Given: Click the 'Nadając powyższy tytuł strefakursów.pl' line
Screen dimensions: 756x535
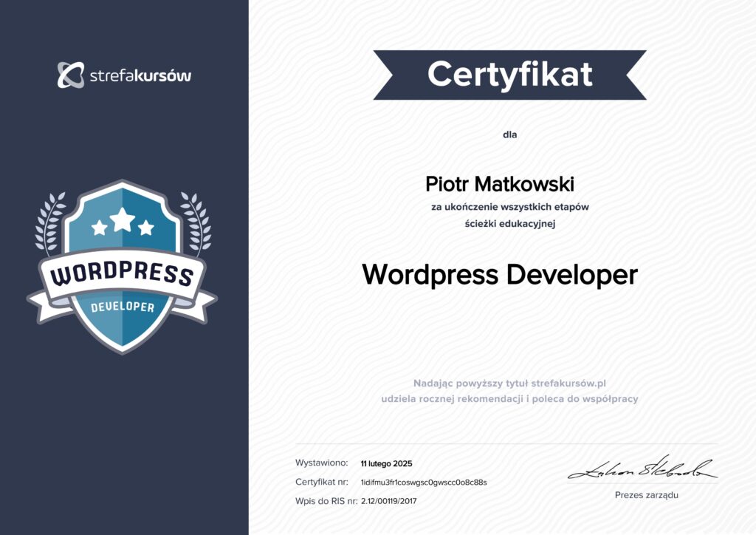Looking at the screenshot, I should coord(509,383).
